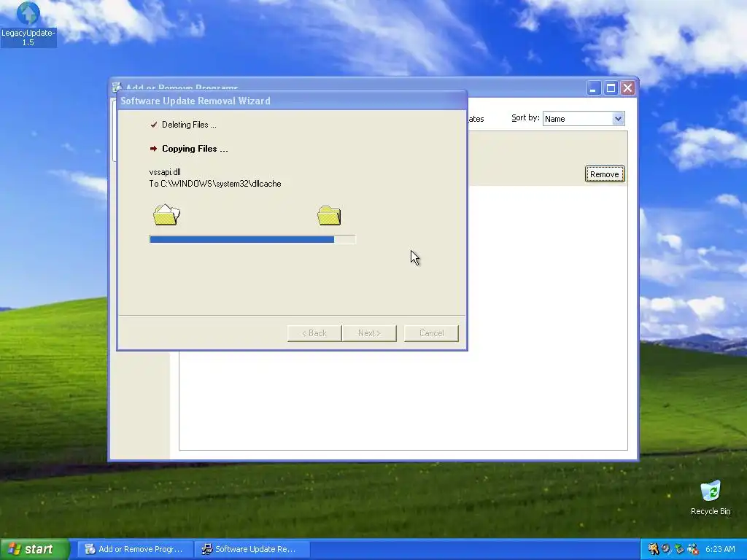Open the Recycle Bin desktop icon

pyautogui.click(x=711, y=497)
